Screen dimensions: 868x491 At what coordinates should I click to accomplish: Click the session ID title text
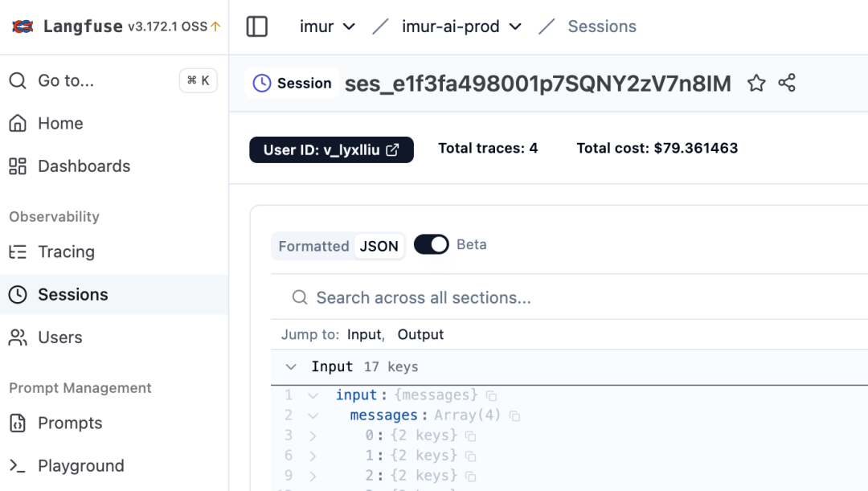click(538, 84)
